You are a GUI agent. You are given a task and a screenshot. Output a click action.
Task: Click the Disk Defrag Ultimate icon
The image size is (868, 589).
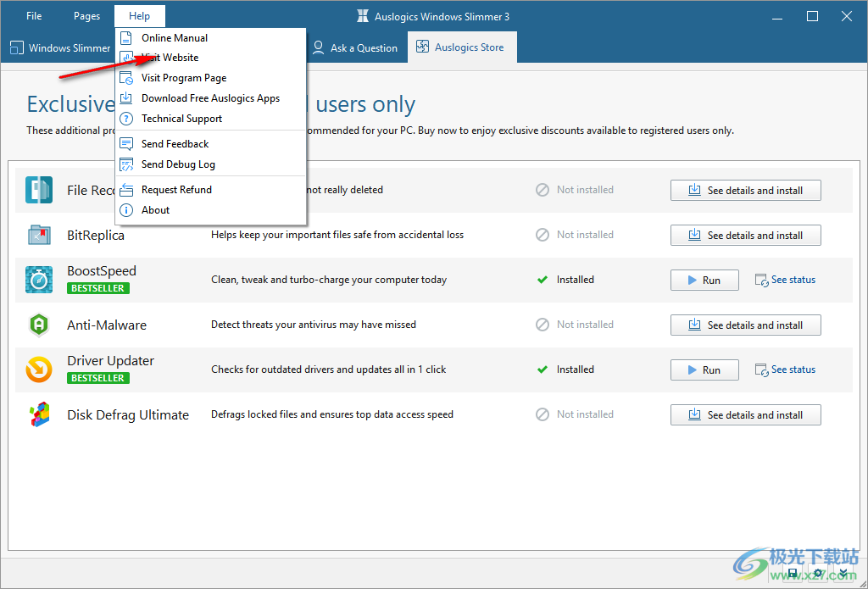tap(39, 414)
